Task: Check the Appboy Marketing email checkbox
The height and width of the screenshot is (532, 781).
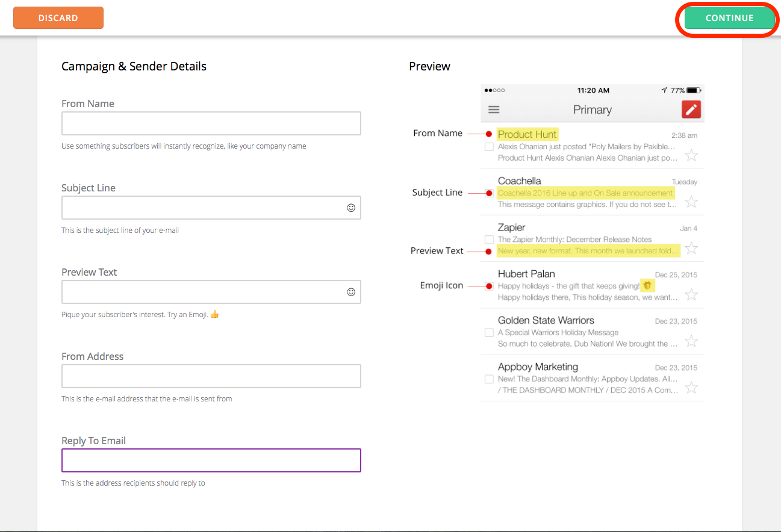Action: [x=489, y=379]
